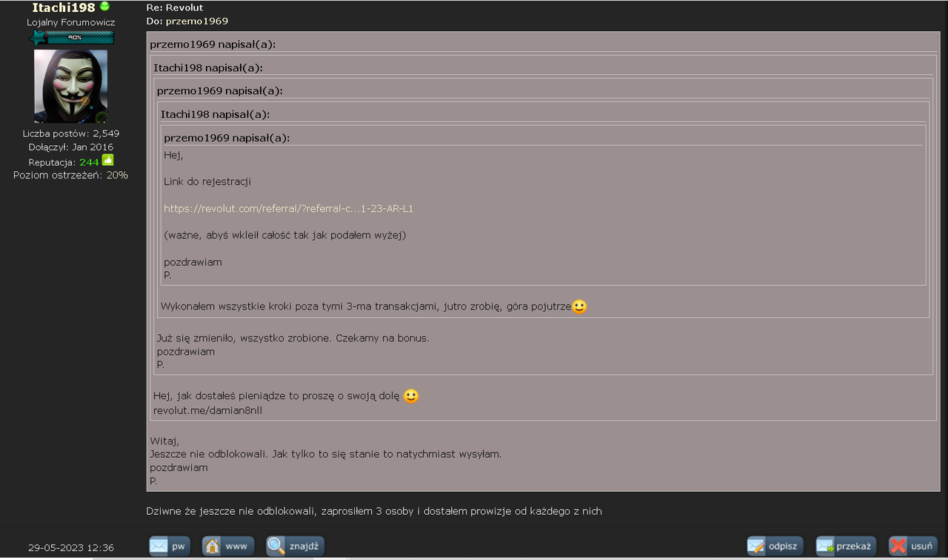Click smiley emoji after 'góra pojutrze'
The width and height of the screenshot is (948, 560).
click(580, 306)
